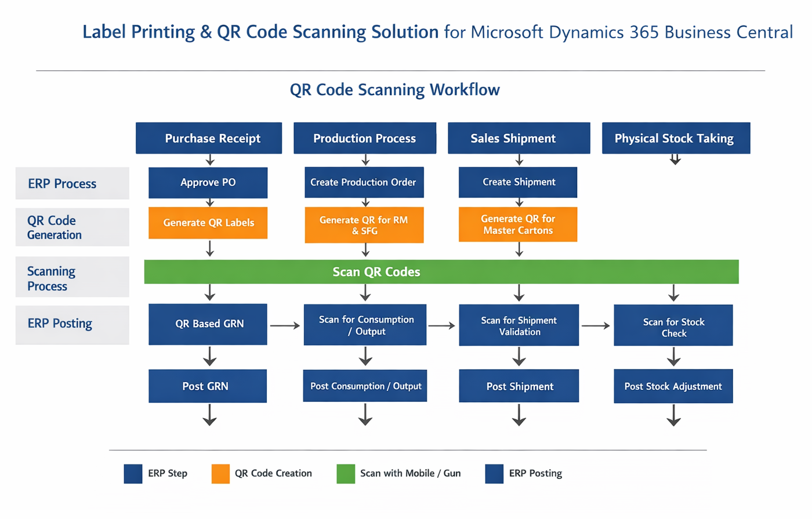Click the Purchase Receipt header box
This screenshot has height=519, width=812.
click(209, 138)
